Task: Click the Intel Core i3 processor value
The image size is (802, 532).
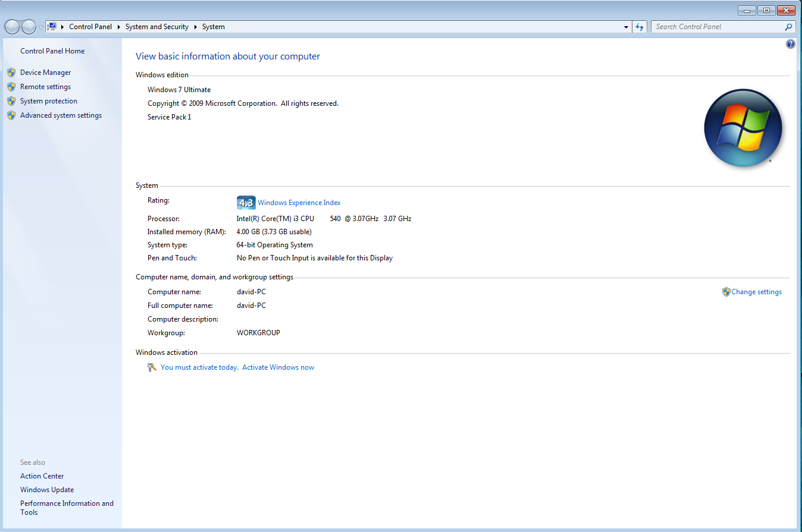Action: tap(324, 219)
